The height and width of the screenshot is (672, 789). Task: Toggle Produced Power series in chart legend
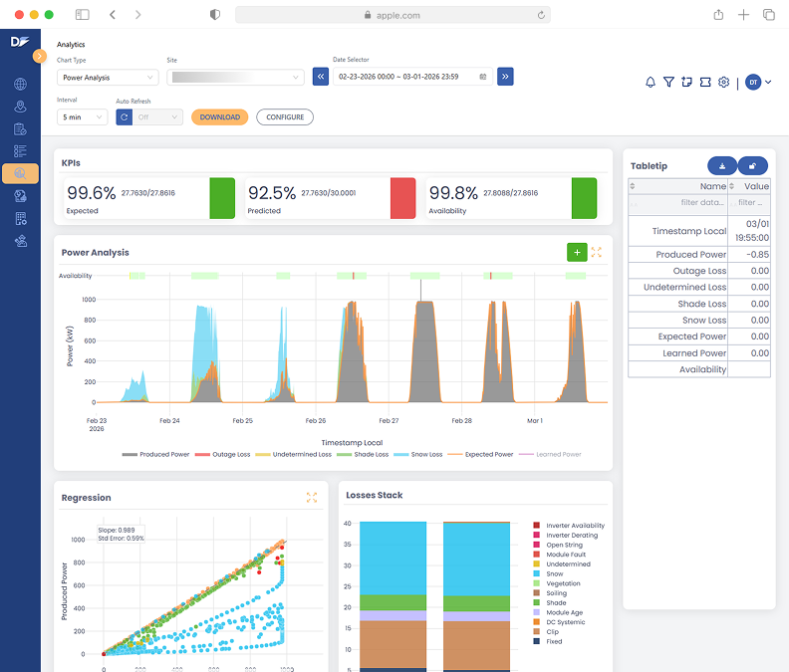click(156, 454)
